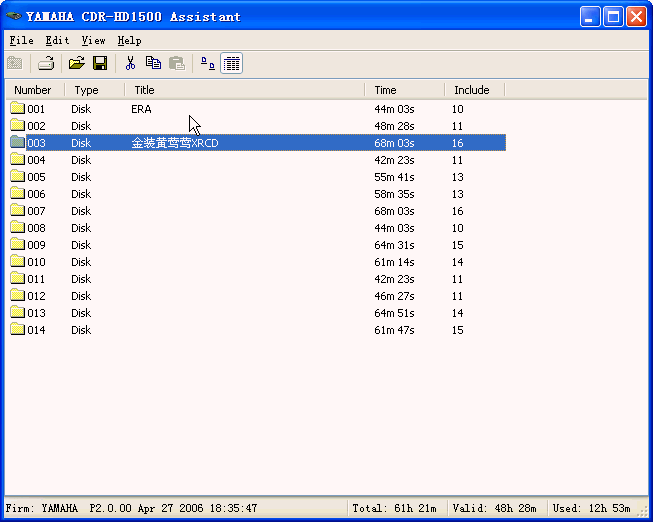Click the Include value 15 of disk 009
653x522 pixels.
click(x=458, y=245)
